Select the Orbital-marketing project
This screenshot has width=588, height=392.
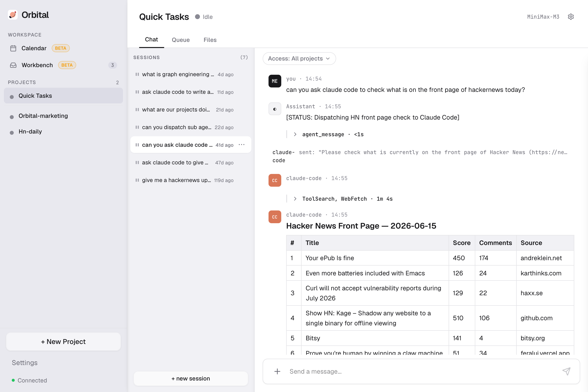point(63,116)
